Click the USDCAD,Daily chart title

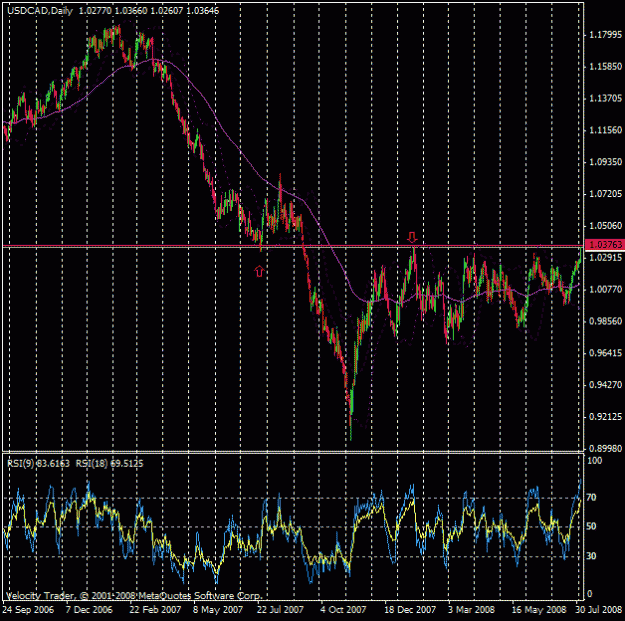[40, 11]
